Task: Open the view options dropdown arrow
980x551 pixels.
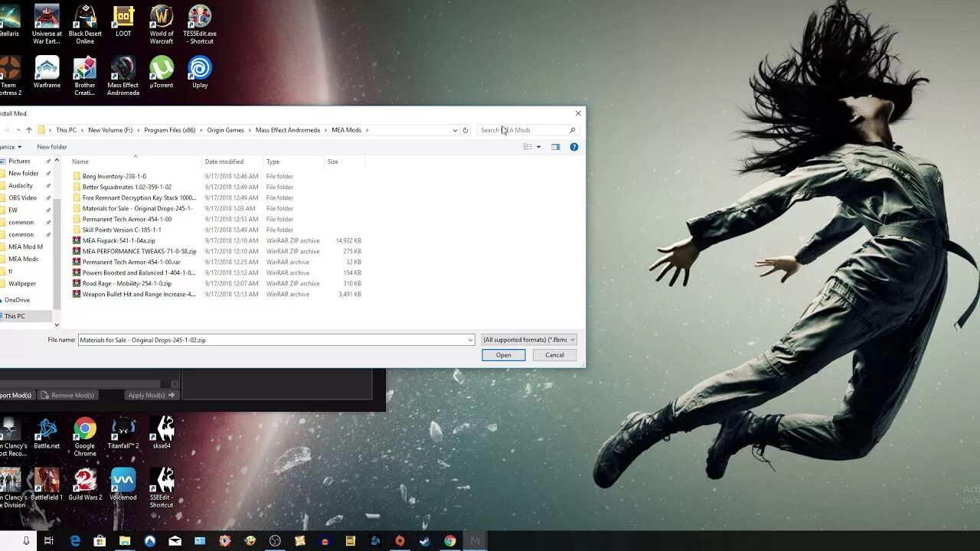Action: 538,147
